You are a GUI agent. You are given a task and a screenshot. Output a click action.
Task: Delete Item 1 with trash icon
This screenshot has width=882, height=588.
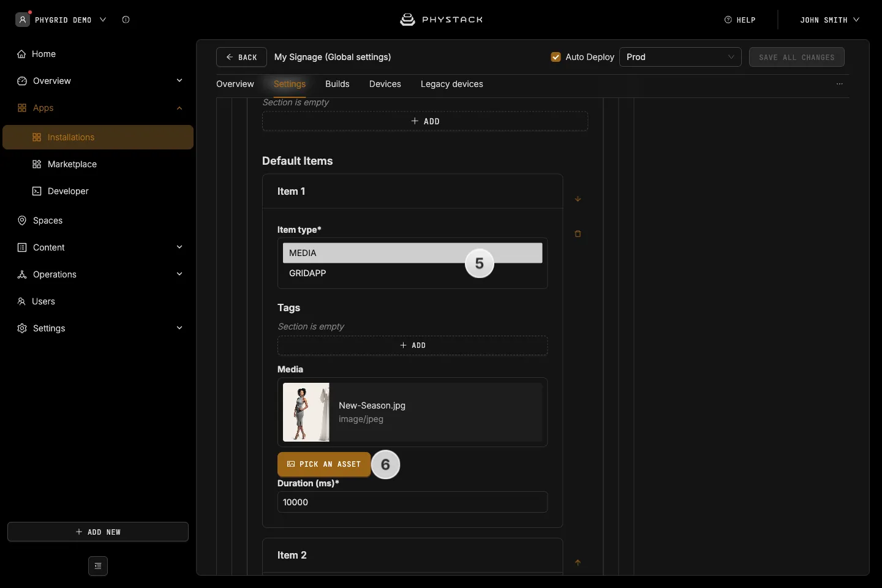point(578,234)
